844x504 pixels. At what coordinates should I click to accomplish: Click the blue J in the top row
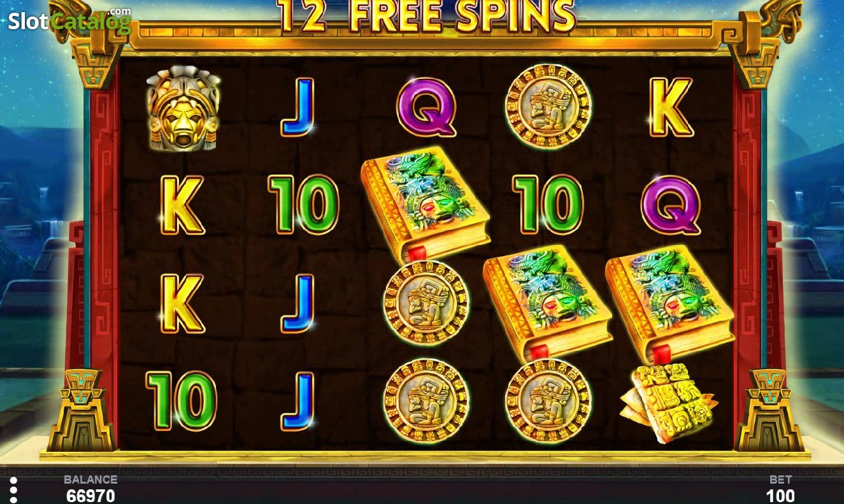298,107
